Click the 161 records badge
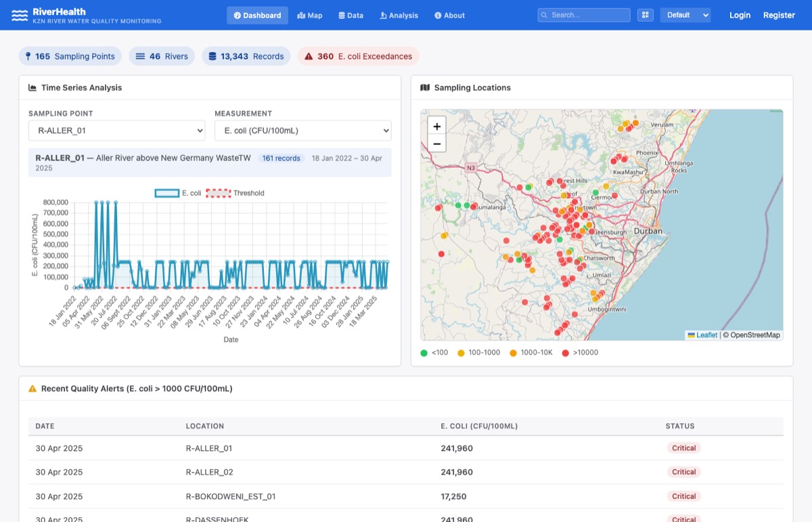The image size is (812, 522). pos(282,158)
